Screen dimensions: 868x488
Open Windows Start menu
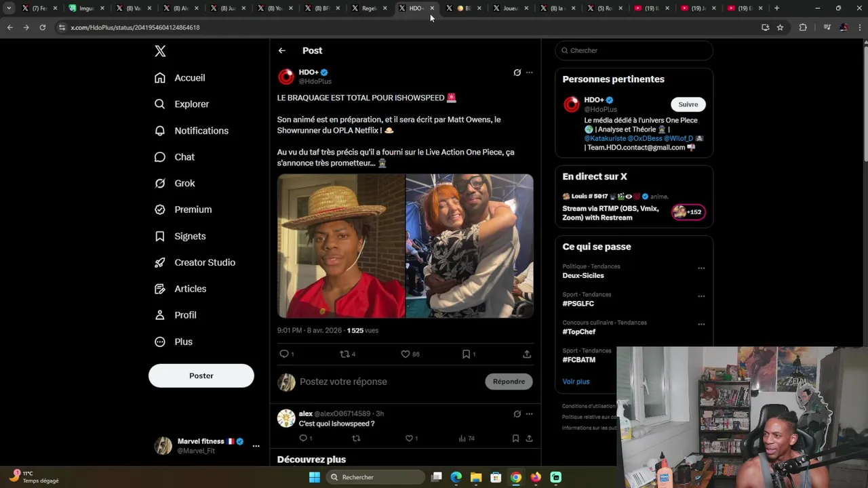click(x=315, y=477)
